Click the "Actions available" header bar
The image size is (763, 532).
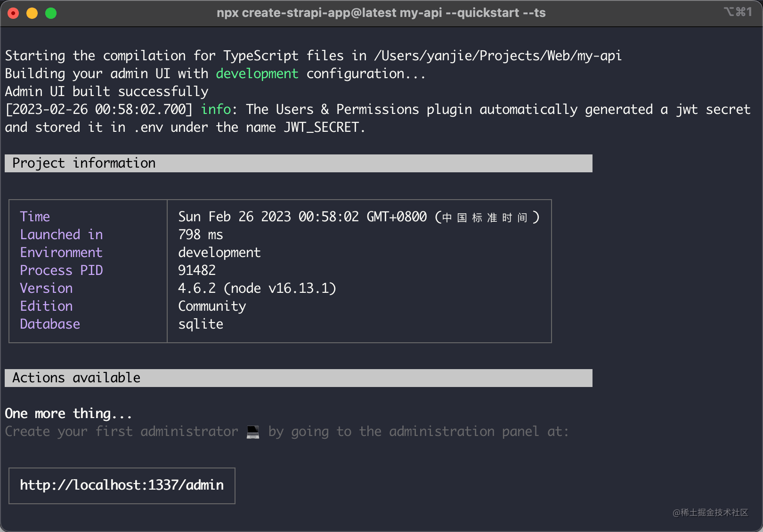pos(76,378)
